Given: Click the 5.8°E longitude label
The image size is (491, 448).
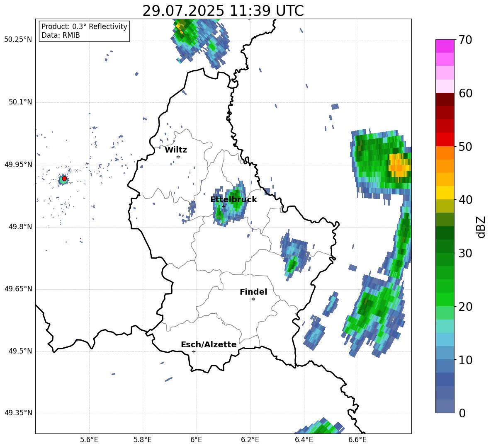Looking at the screenshot, I should (143, 440).
